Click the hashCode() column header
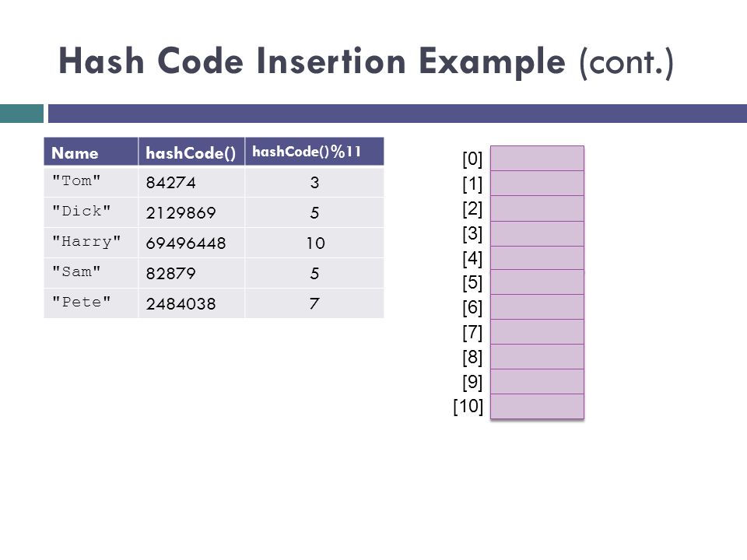 click(191, 152)
